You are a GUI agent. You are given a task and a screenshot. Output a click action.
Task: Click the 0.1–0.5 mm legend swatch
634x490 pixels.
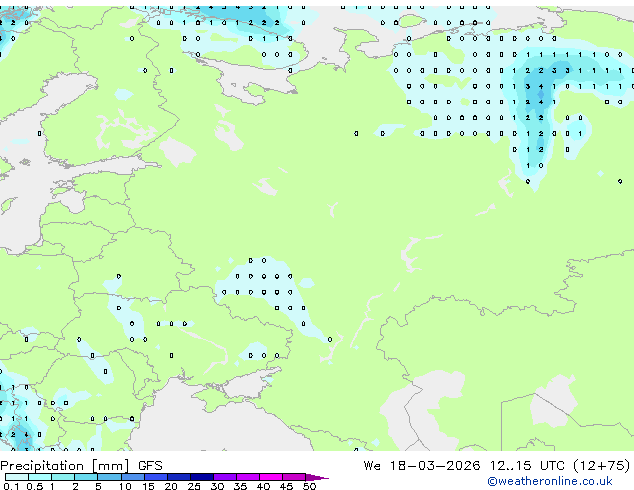(17, 477)
